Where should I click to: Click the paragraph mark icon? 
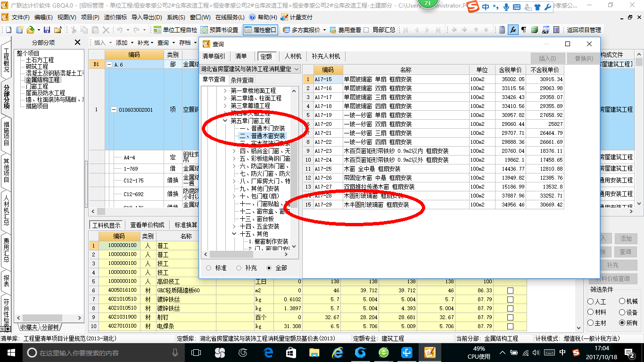(523, 30)
